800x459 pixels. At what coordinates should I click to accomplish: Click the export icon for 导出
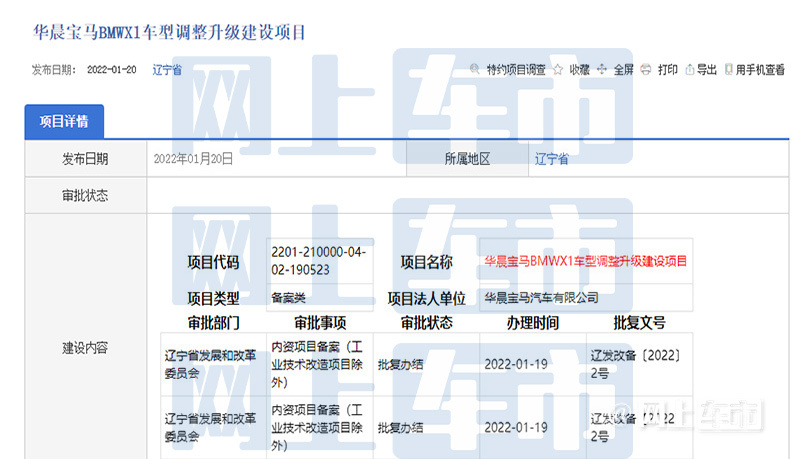coord(690,69)
